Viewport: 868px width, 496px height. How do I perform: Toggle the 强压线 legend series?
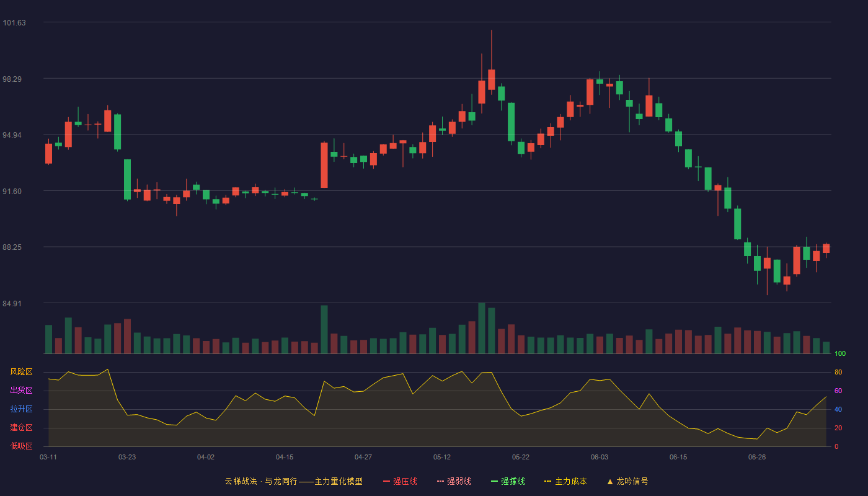400,481
